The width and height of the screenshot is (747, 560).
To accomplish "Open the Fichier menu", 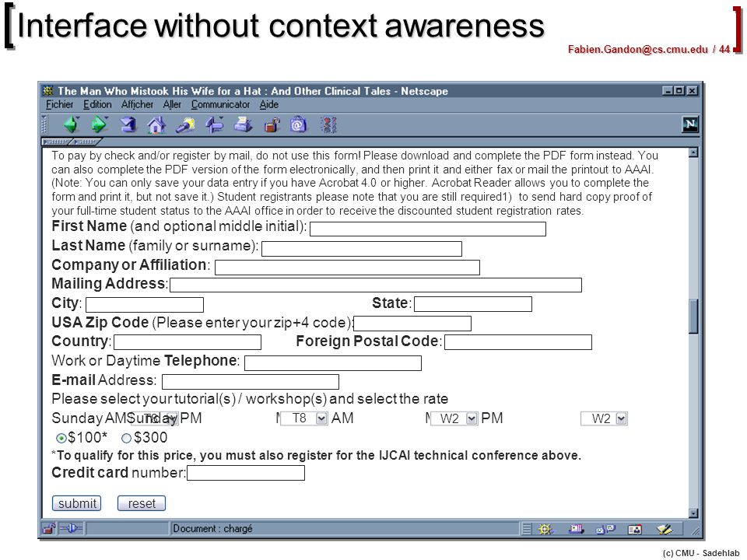I will click(x=60, y=104).
